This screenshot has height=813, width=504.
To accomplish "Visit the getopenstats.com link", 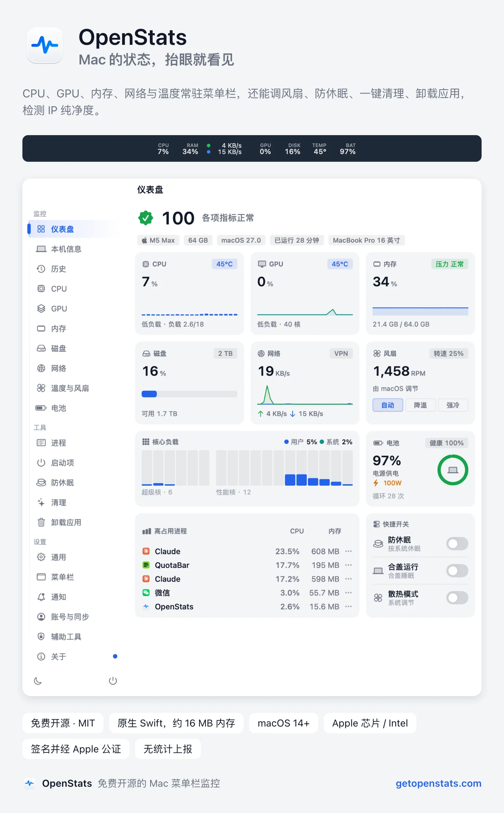I will click(438, 783).
